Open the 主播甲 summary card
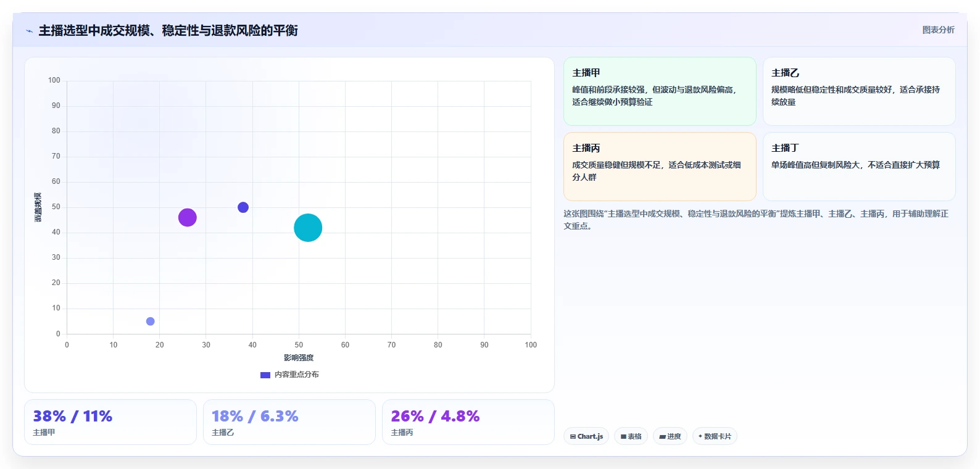Viewport: 980px width, 469px height. (660, 91)
